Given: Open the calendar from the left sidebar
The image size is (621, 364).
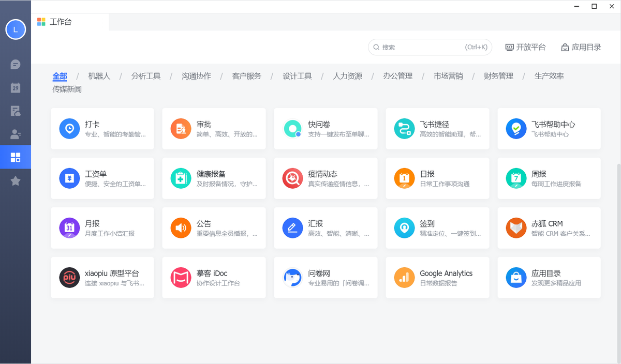Looking at the screenshot, I should [x=15, y=87].
